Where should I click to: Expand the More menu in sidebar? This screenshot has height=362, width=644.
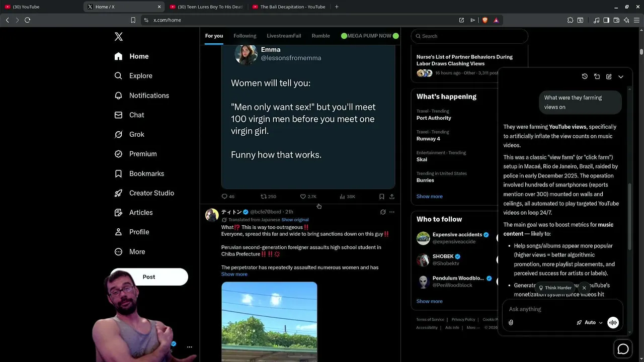pyautogui.click(x=129, y=251)
